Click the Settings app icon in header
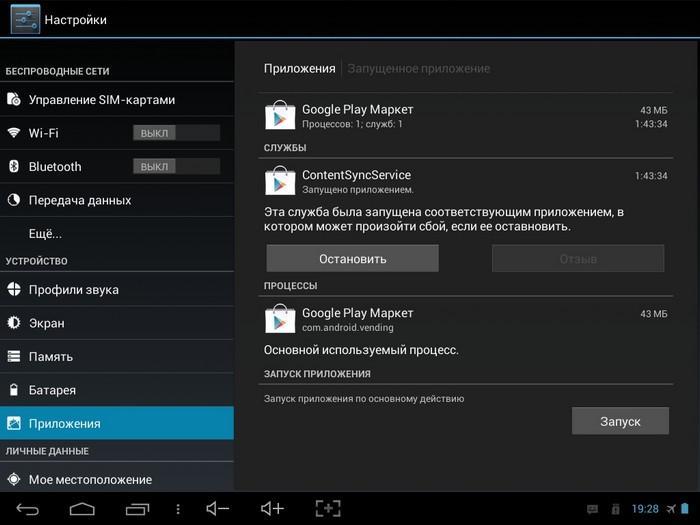 point(25,19)
